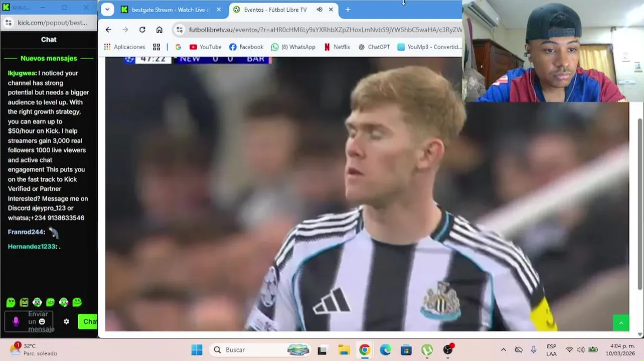Image resolution: width=644 pixels, height=361 pixels.
Task: Open Wi-Fi network settings in tray
Action: coord(569,349)
